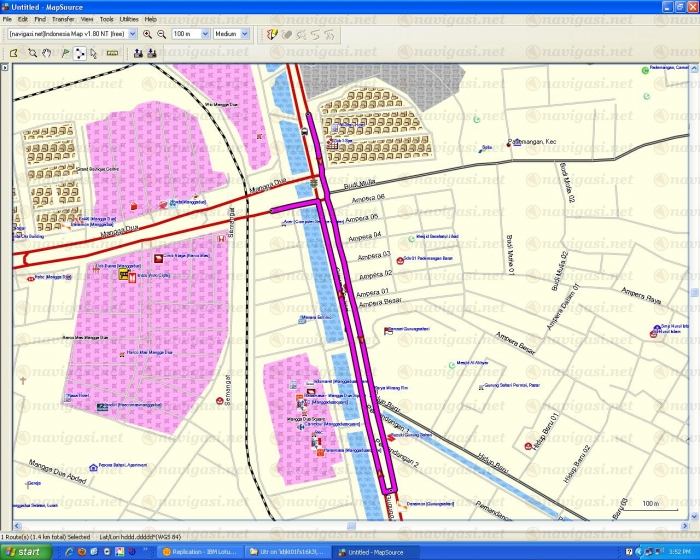Select the Waypoint flag tool
This screenshot has height=560, width=700.
coord(64,52)
